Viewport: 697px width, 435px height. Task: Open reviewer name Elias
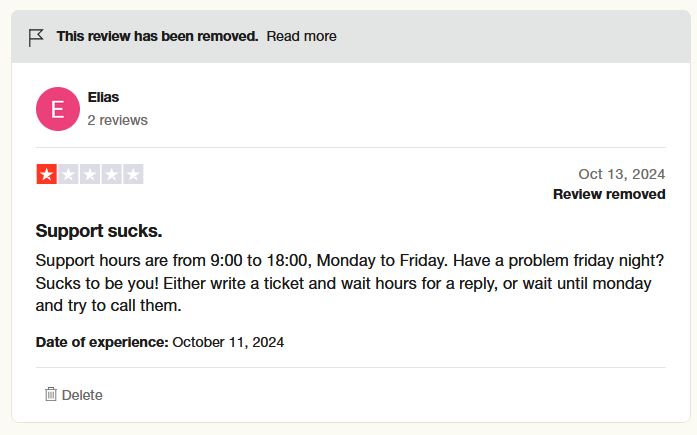(x=103, y=97)
